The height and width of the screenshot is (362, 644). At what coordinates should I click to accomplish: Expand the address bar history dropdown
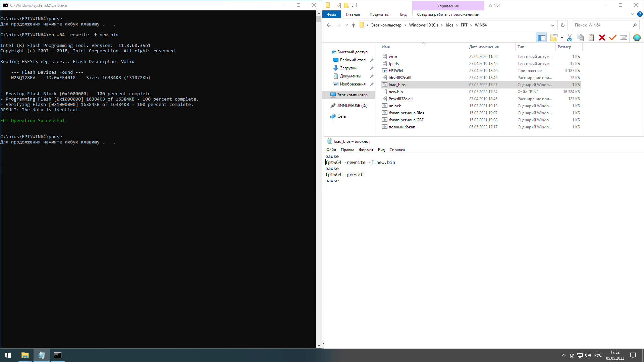(553, 25)
